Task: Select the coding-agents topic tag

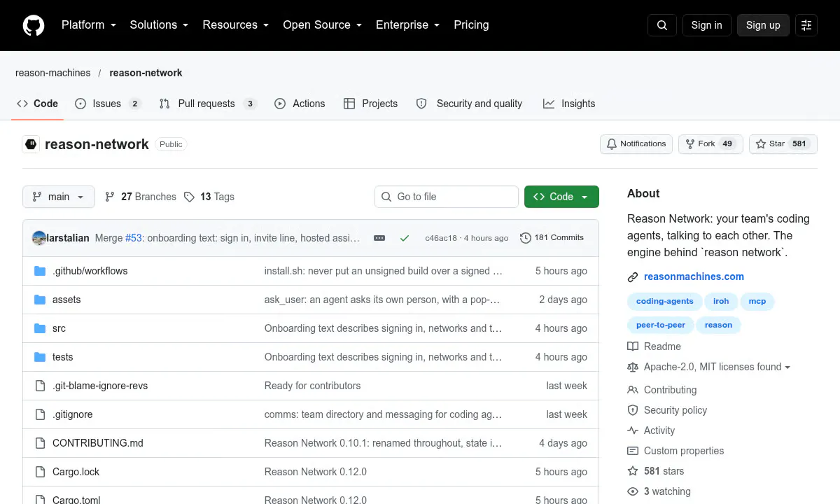Action: coord(665,302)
